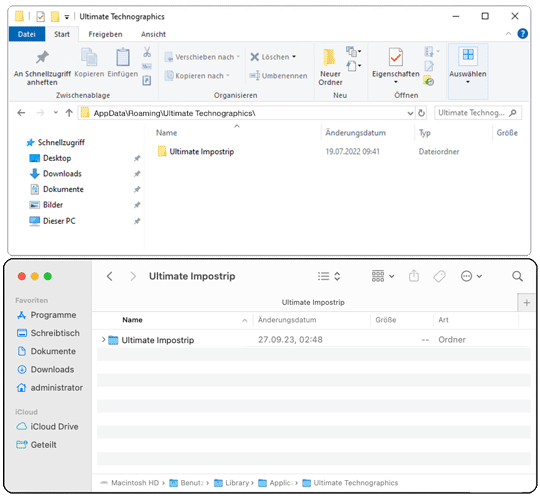This screenshot has width=540, height=498.
Task: Open Programme in Finder sidebar
Action: point(46,315)
